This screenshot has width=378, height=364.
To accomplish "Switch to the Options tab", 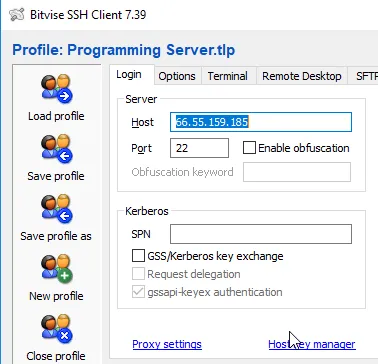I will [177, 76].
